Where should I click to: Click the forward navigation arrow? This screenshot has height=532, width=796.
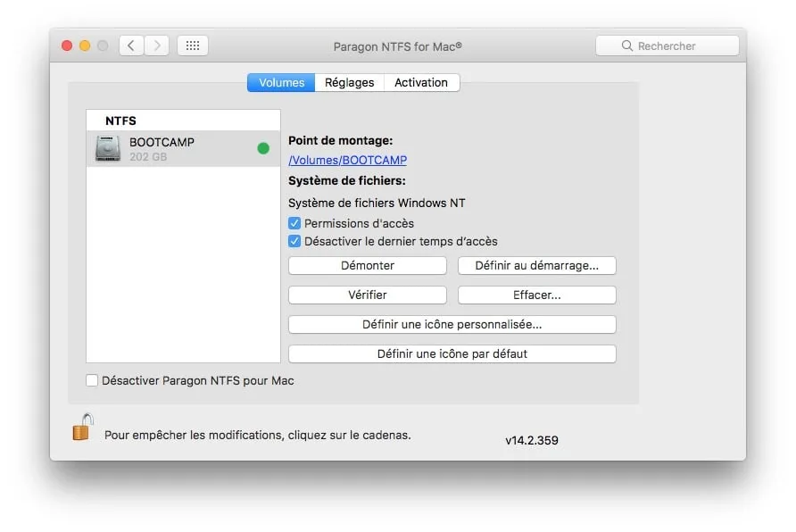[x=153, y=45]
